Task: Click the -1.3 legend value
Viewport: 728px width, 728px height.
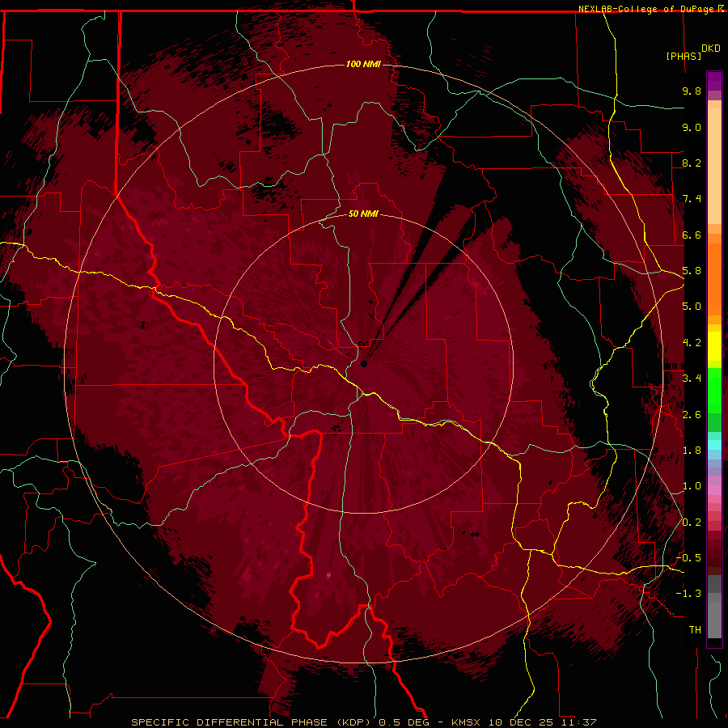Action: click(688, 594)
